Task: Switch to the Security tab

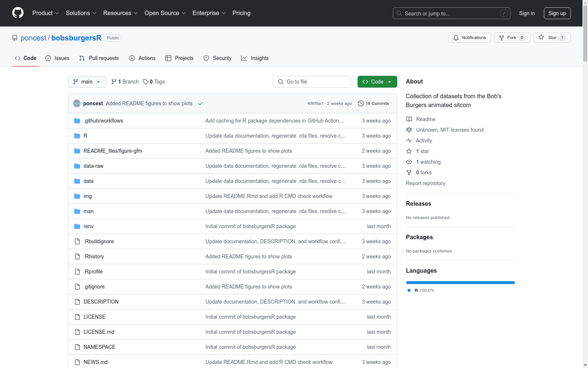Action: [218, 58]
